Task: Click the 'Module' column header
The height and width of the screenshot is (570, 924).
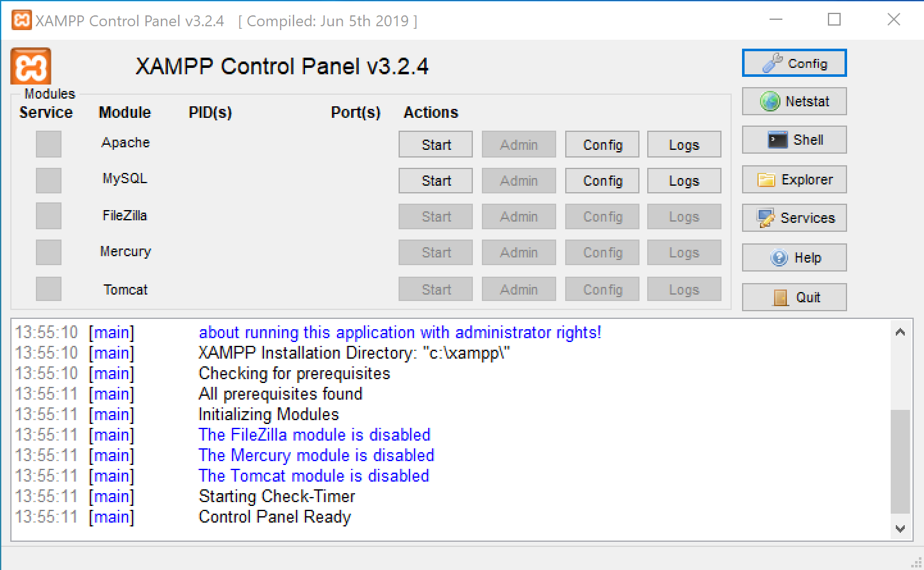Action: (x=125, y=113)
